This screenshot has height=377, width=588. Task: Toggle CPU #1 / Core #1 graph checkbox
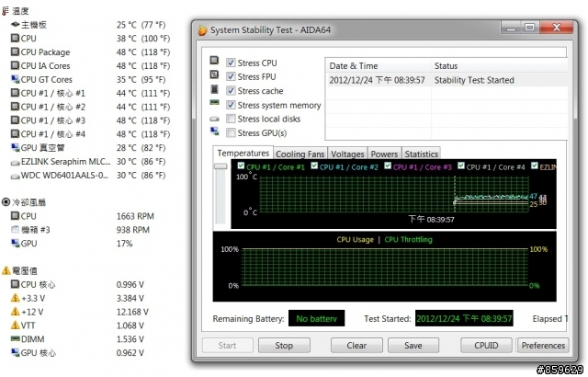coord(241,166)
